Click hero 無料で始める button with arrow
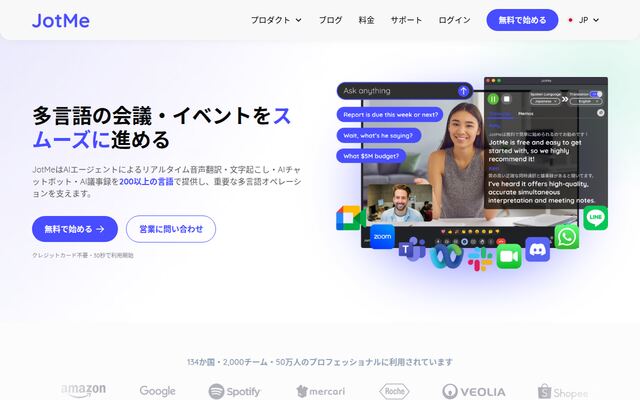 pos(75,229)
